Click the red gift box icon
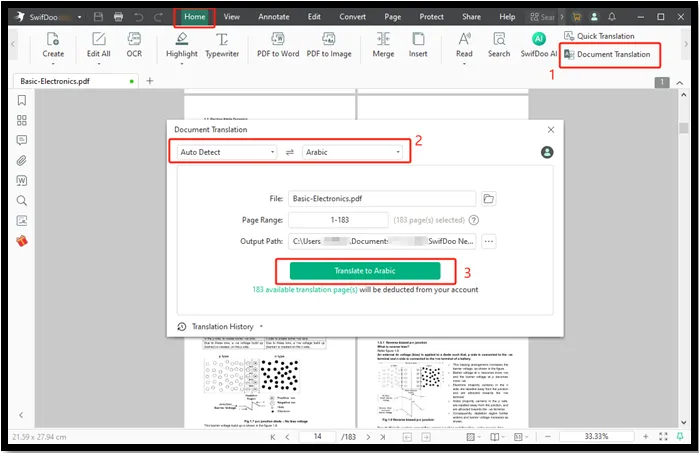This screenshot has height=453, width=699. pyautogui.click(x=22, y=241)
